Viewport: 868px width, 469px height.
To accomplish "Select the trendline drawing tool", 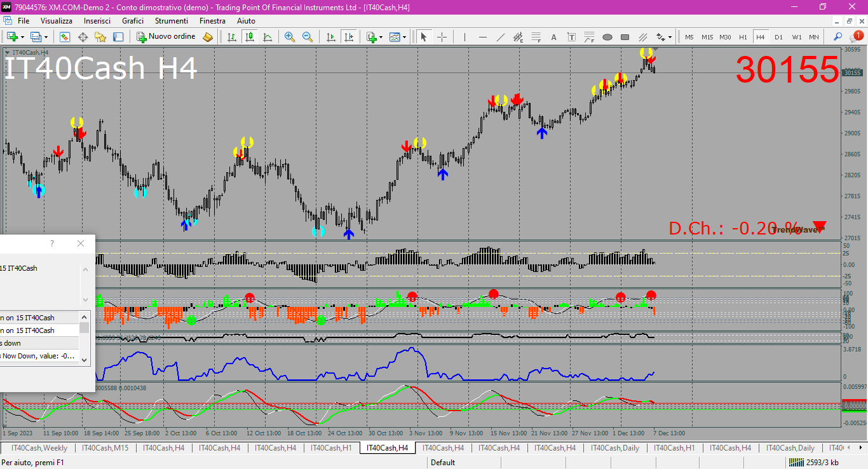I will point(501,37).
